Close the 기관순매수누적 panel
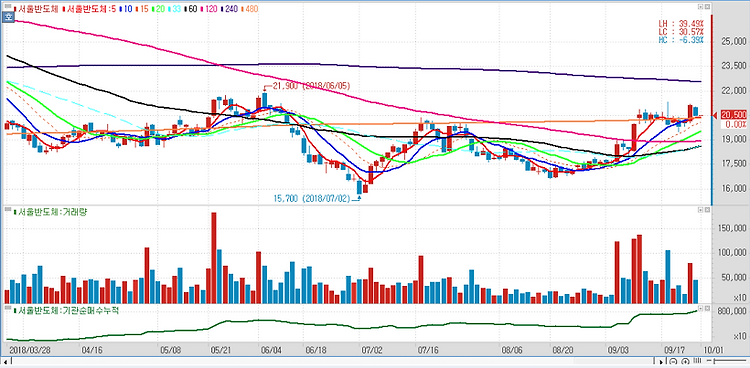Image resolution: width=750 pixels, height=368 pixels. [707, 308]
